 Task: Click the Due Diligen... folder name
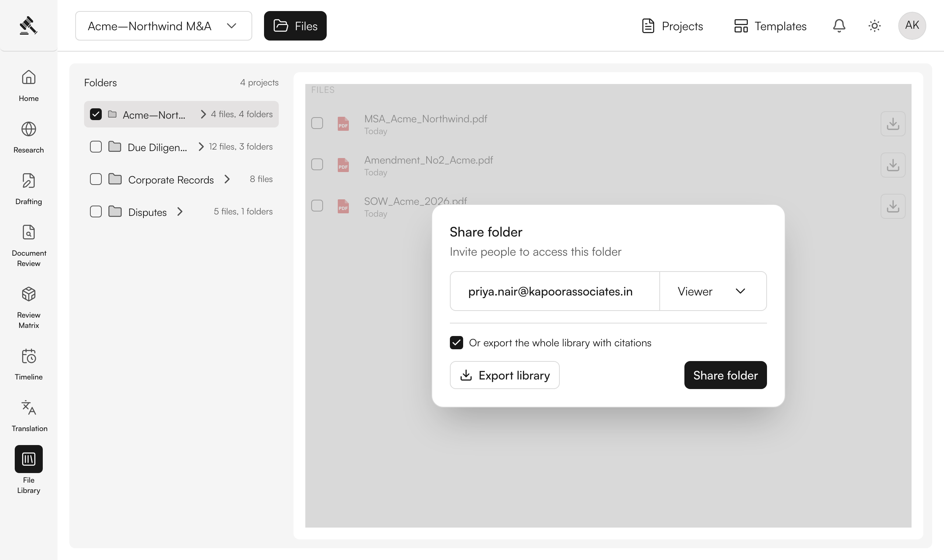pyautogui.click(x=157, y=147)
